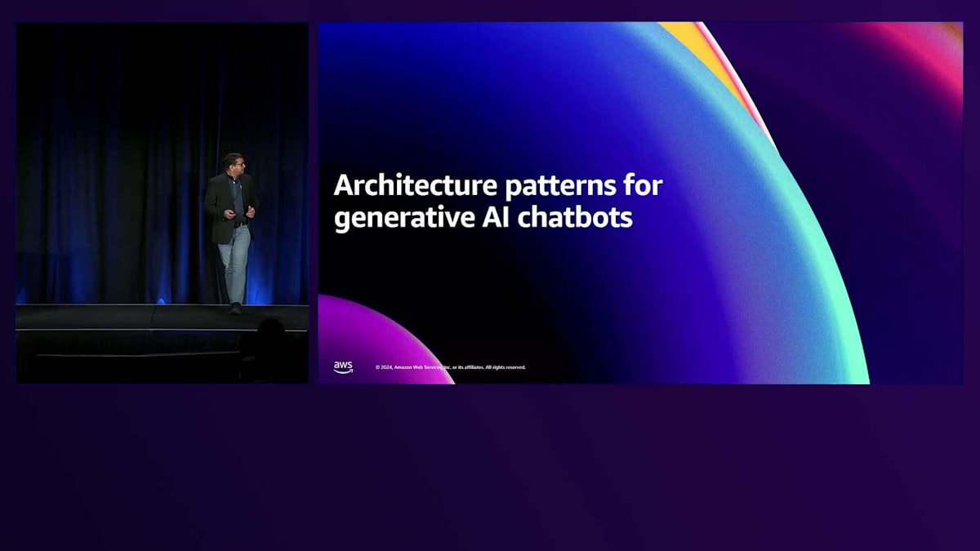Image resolution: width=980 pixels, height=551 pixels.
Task: Click the copyright notice "© 2024, Amazon Web Services"
Action: coord(451,367)
